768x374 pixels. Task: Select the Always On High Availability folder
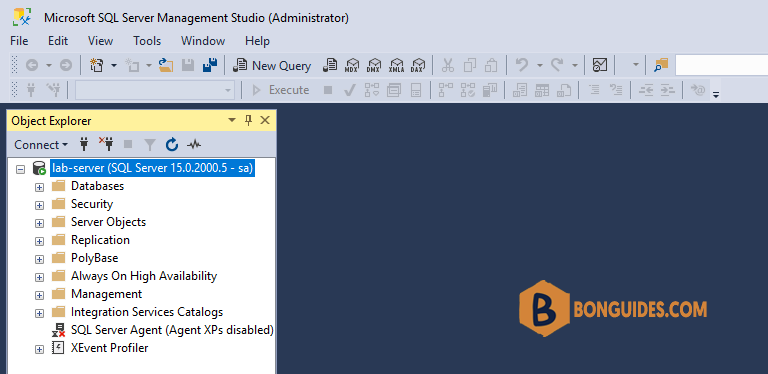pyautogui.click(x=144, y=276)
